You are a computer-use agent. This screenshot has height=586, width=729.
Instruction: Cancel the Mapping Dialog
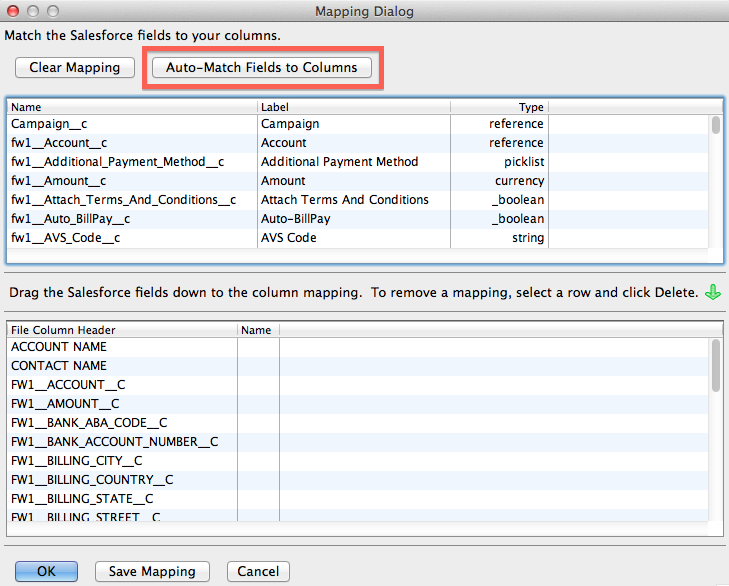(x=258, y=571)
